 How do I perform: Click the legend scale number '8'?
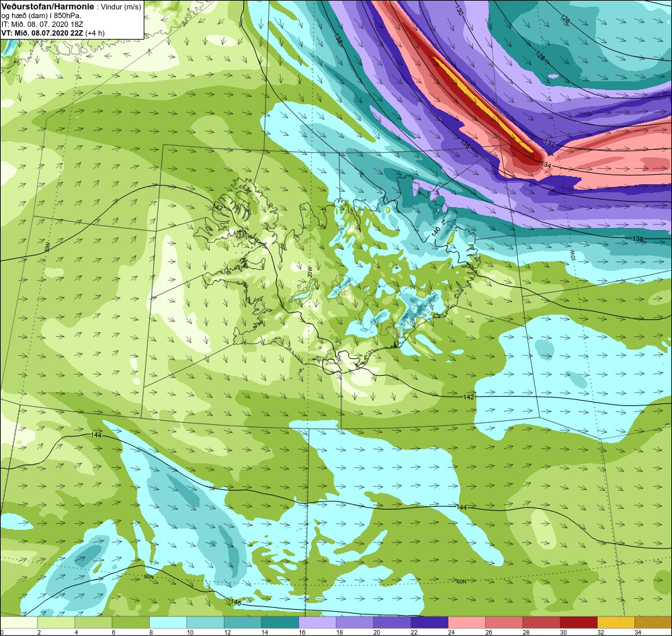[151, 632]
